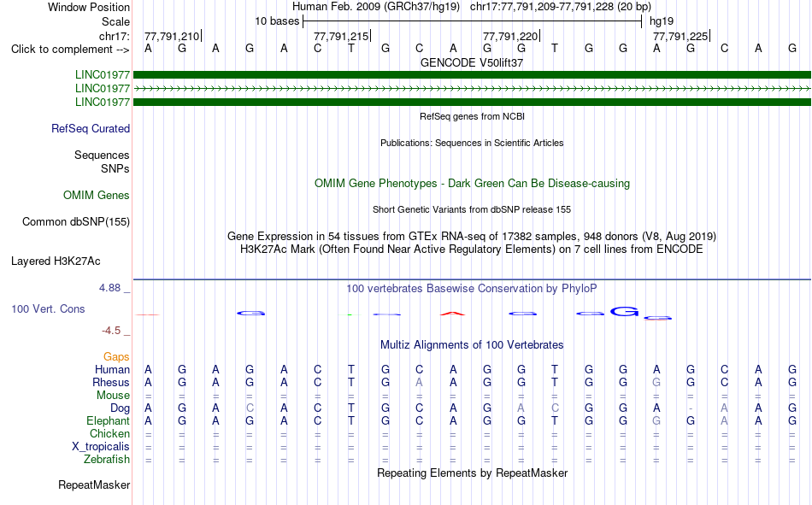Click the 'Sequences' track label
812x505 pixels.
point(102,155)
